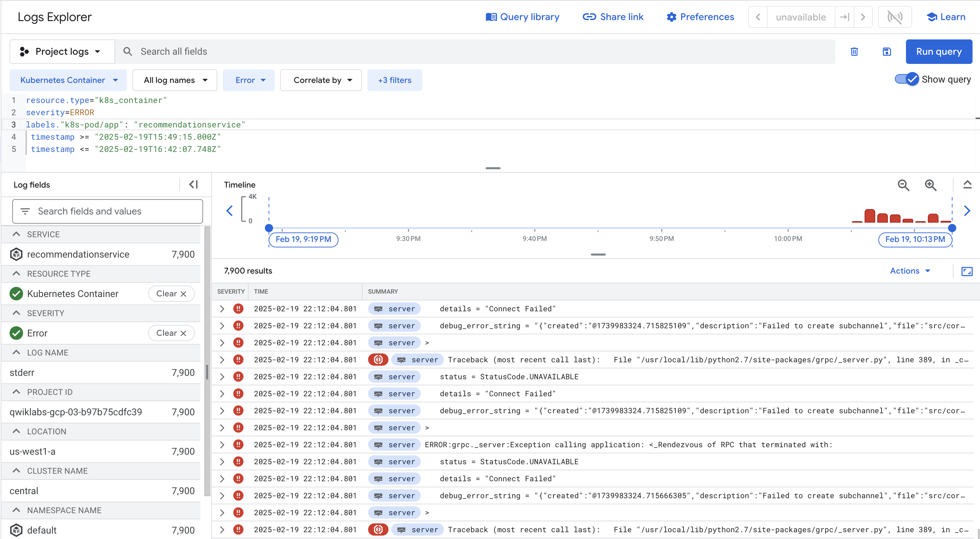This screenshot has width=980, height=539.
Task: Toggle the Show query switch
Action: pos(907,79)
